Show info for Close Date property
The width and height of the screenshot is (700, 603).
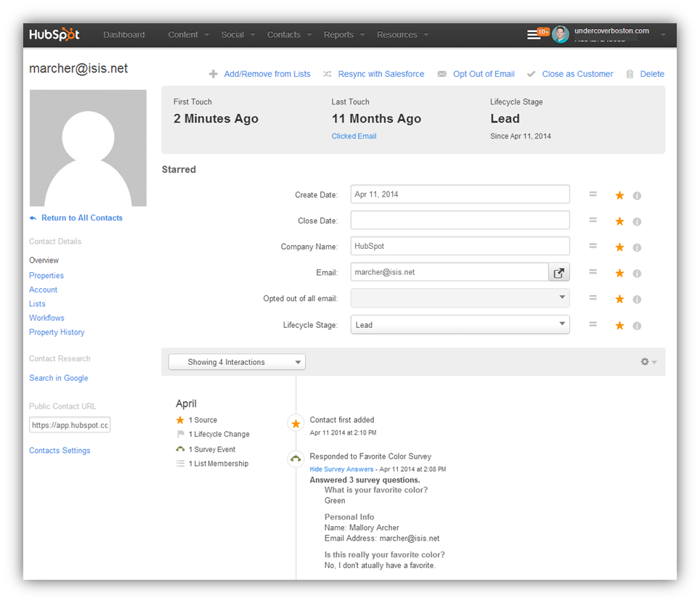637,221
